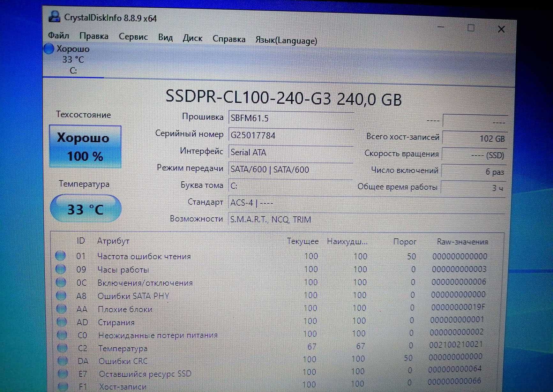Click the status dot for attribute A8
This screenshot has height=392, width=553.
pyautogui.click(x=61, y=296)
